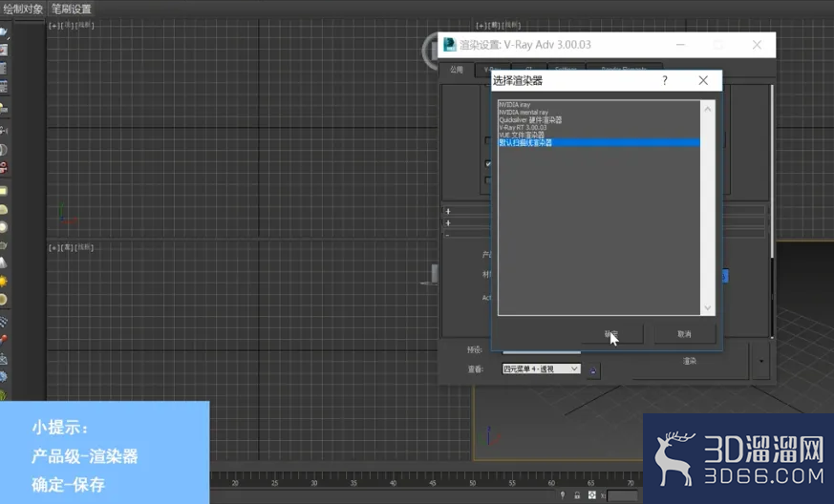Screen dimensions: 834x504
Task: Open 笔刷设置 menu at top
Action: point(72,9)
